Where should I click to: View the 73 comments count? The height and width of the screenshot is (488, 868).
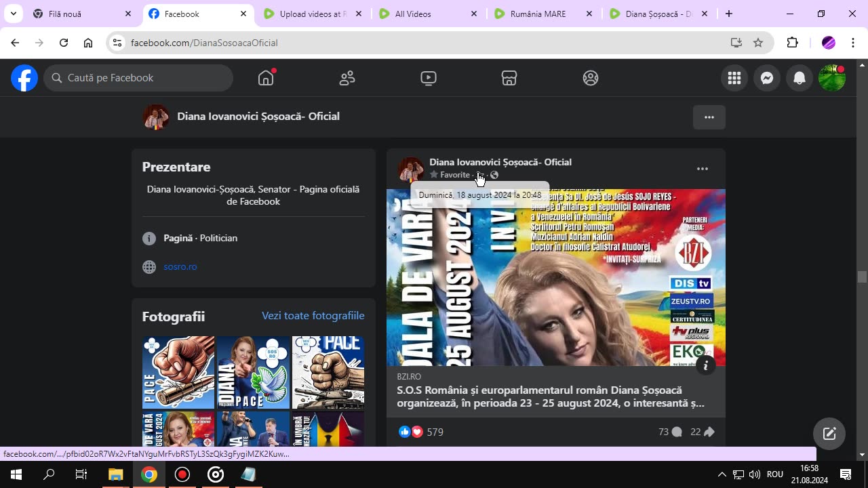[x=670, y=432]
